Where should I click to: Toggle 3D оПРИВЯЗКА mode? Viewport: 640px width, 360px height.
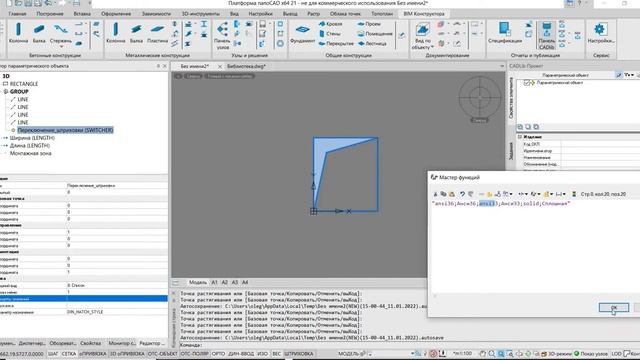pyautogui.click(x=127, y=354)
